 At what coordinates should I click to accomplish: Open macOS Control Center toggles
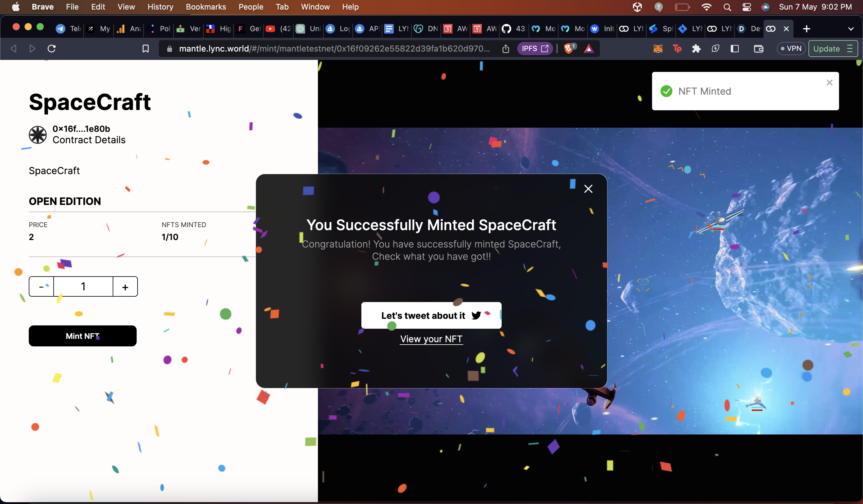coord(746,7)
